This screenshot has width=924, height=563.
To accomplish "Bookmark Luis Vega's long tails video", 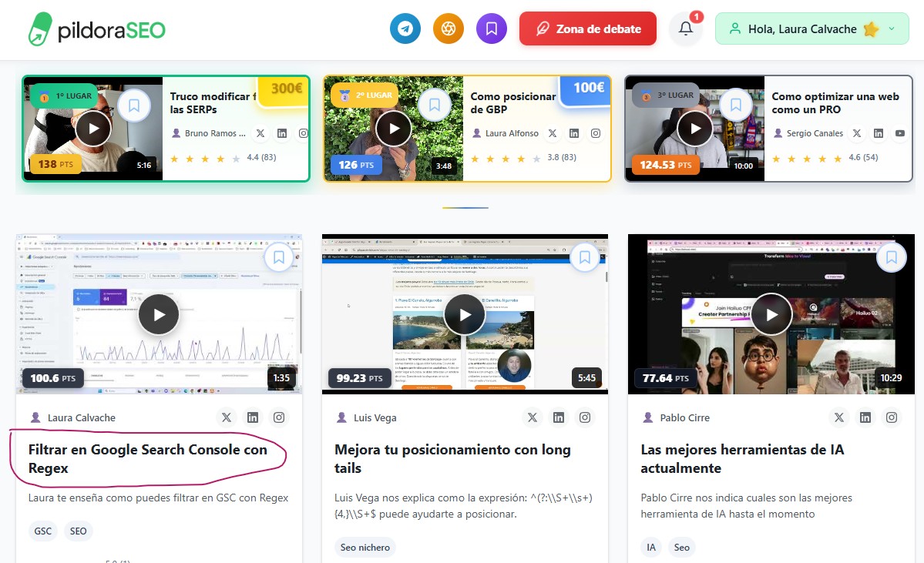I will point(585,257).
